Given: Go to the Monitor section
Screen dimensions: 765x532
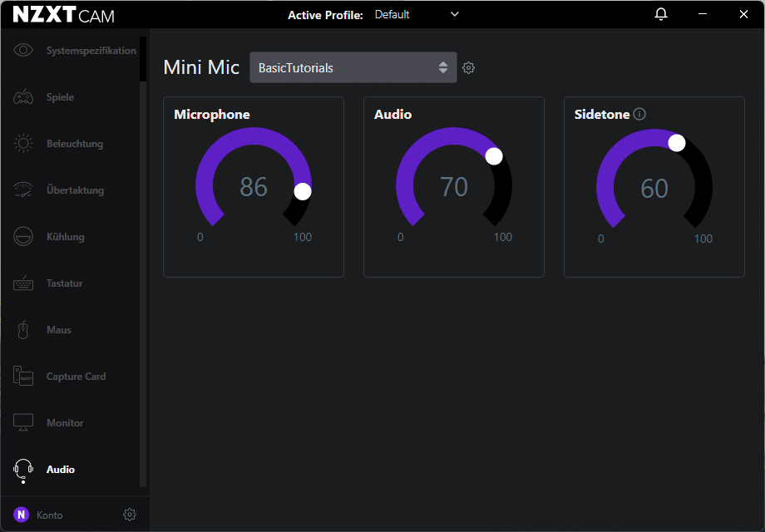Looking at the screenshot, I should pyautogui.click(x=64, y=423).
